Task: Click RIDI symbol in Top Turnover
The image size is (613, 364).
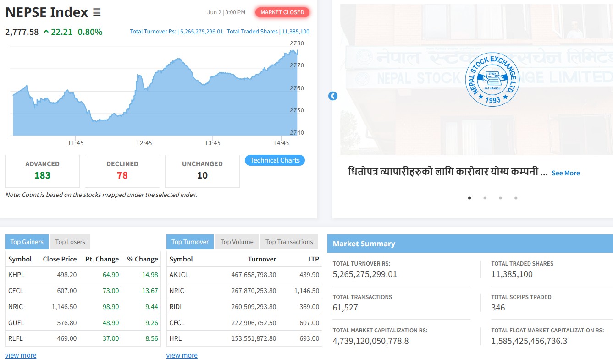Action: coord(176,307)
